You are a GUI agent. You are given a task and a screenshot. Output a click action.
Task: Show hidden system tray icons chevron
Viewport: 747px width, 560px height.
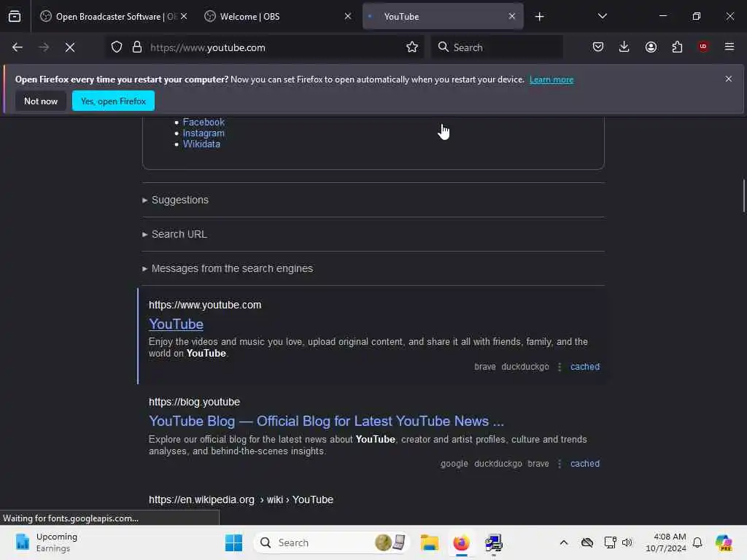(564, 542)
